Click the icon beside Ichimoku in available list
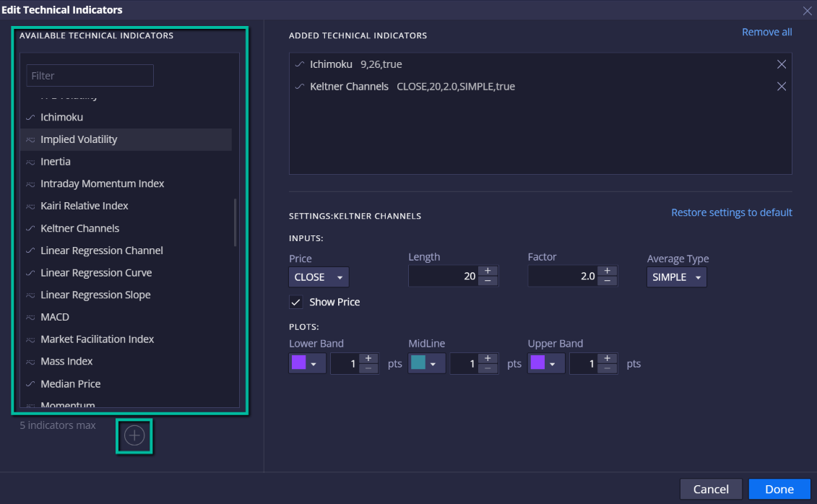 coord(31,117)
